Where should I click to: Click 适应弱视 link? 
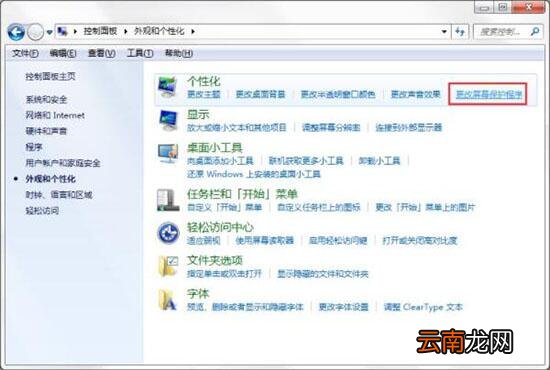point(203,241)
